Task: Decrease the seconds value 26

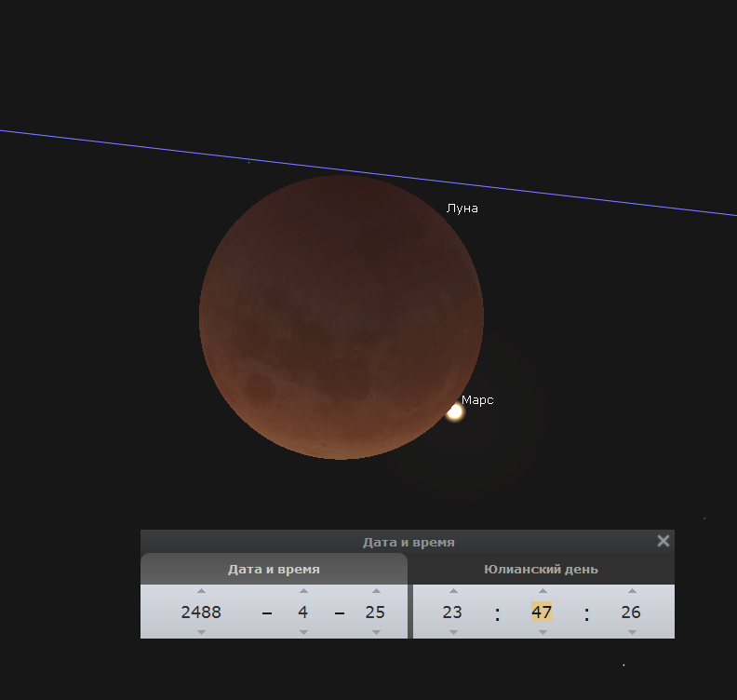Action: click(x=632, y=632)
